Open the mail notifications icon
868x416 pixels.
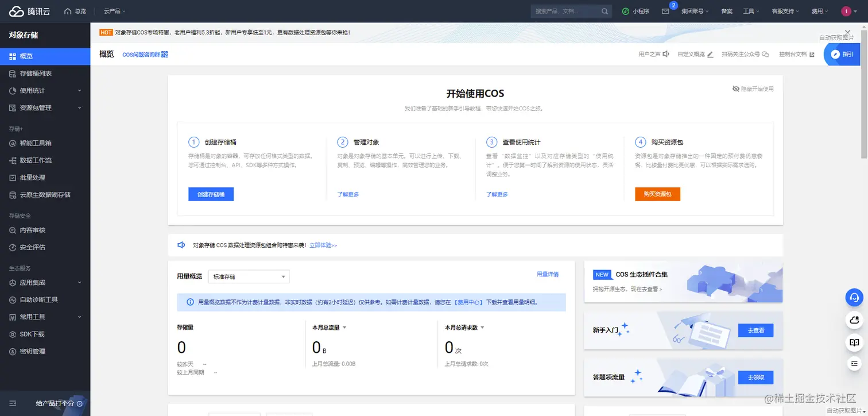665,11
